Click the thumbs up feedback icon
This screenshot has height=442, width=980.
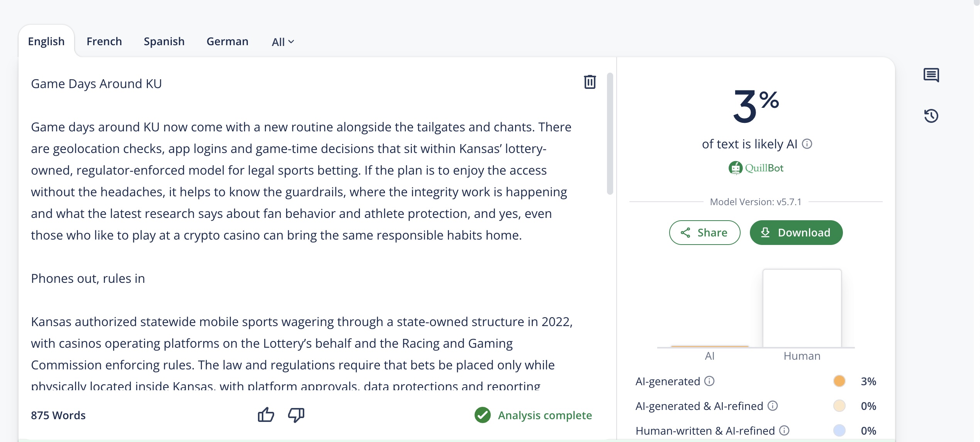266,415
